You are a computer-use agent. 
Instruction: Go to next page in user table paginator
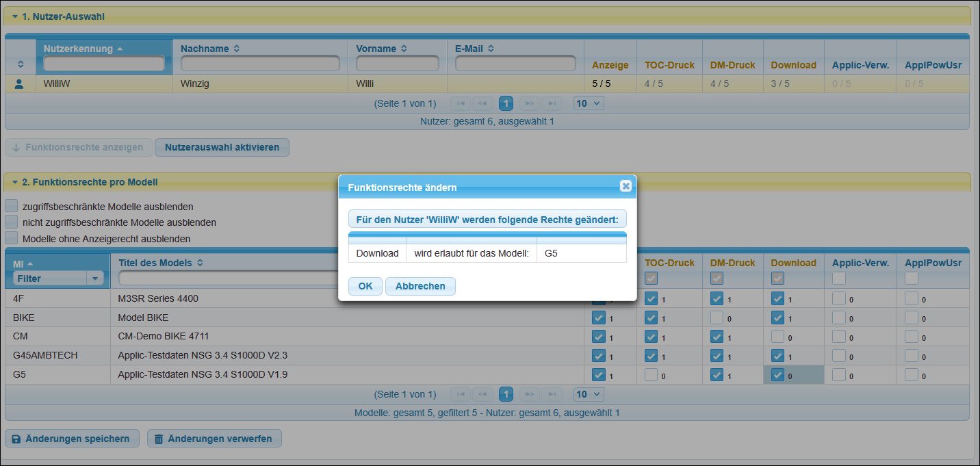pos(528,103)
